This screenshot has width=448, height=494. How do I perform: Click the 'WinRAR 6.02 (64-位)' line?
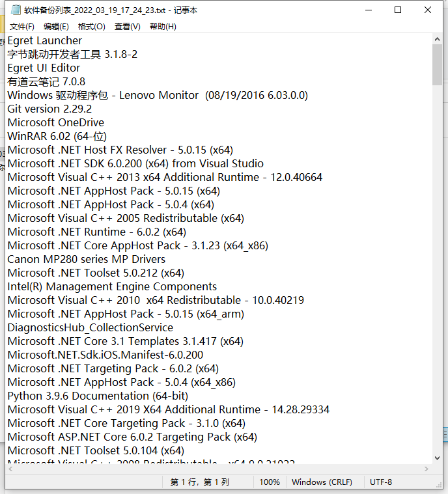(57, 136)
